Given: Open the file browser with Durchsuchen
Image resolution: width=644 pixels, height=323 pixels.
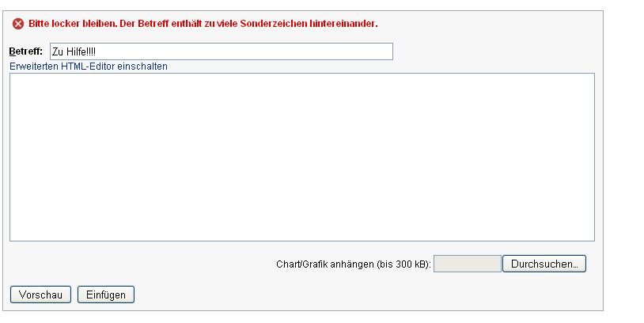Looking at the screenshot, I should tap(544, 264).
